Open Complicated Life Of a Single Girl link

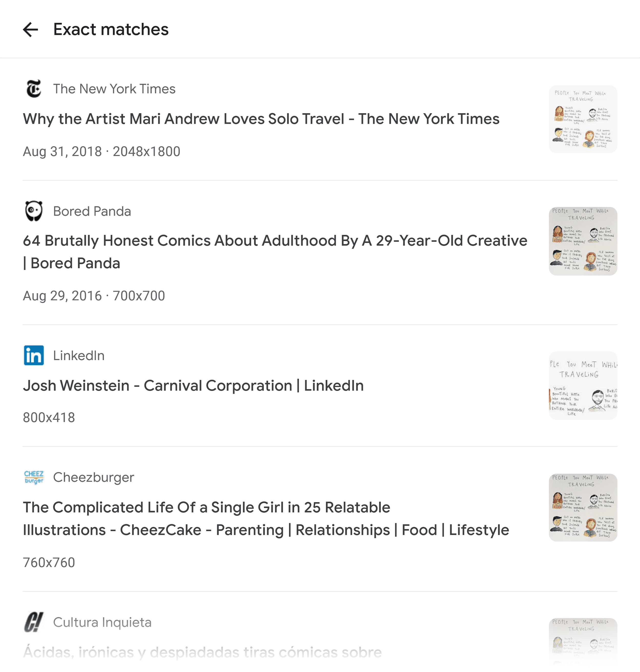[266, 518]
